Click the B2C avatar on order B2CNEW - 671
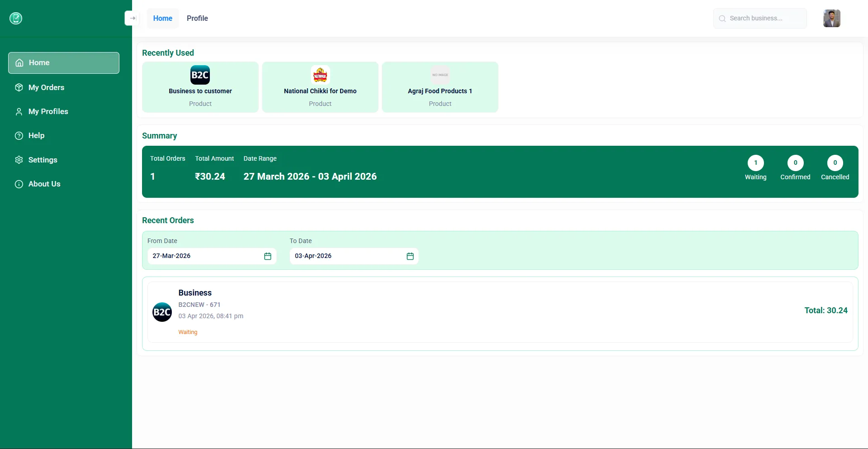This screenshot has height=449, width=868. [x=162, y=312]
